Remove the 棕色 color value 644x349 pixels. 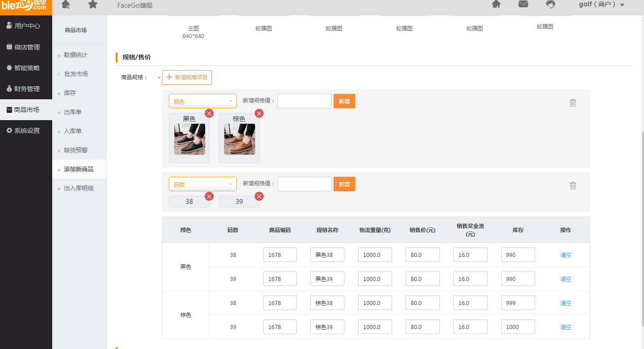(x=259, y=113)
